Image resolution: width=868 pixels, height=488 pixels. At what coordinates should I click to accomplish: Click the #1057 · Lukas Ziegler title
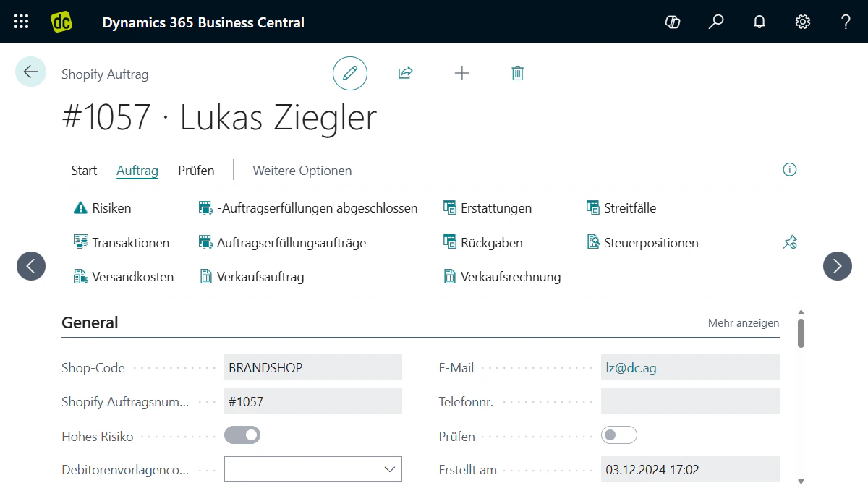(220, 117)
